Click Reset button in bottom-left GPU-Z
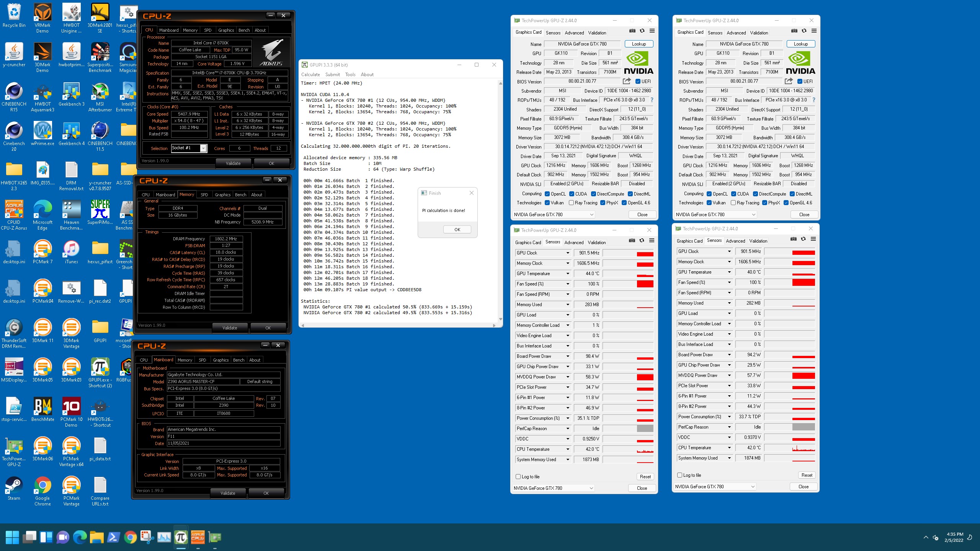 (645, 477)
